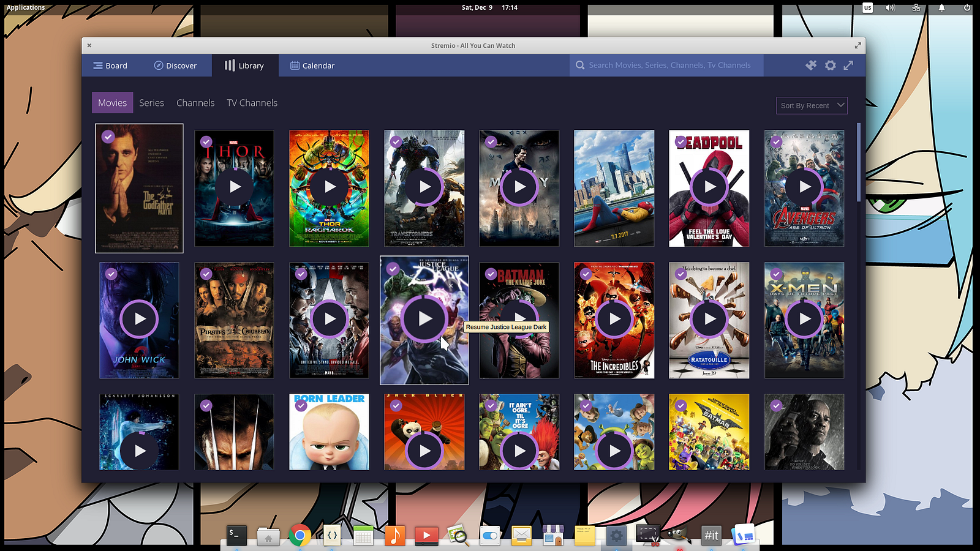
Task: Show the Series library category
Action: tap(151, 103)
